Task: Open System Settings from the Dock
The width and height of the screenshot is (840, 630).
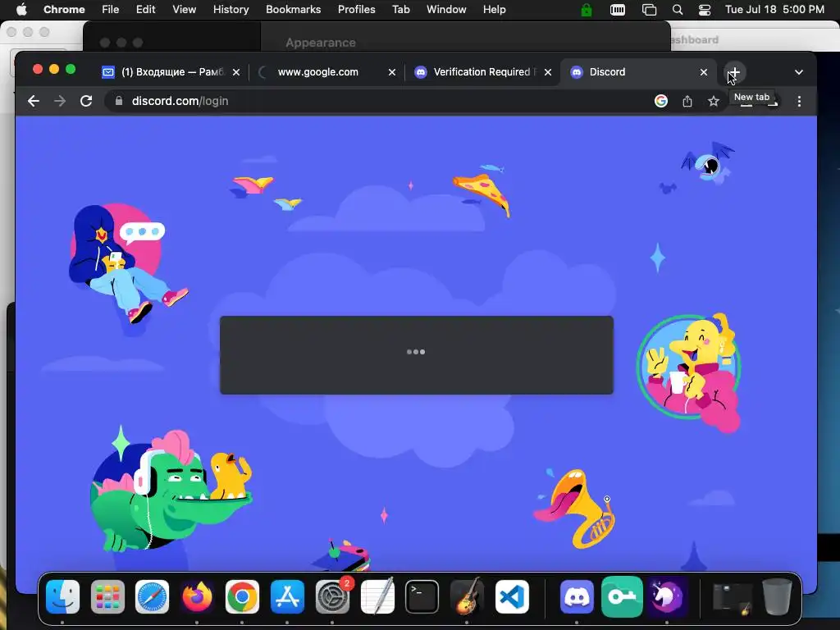Action: click(x=333, y=596)
